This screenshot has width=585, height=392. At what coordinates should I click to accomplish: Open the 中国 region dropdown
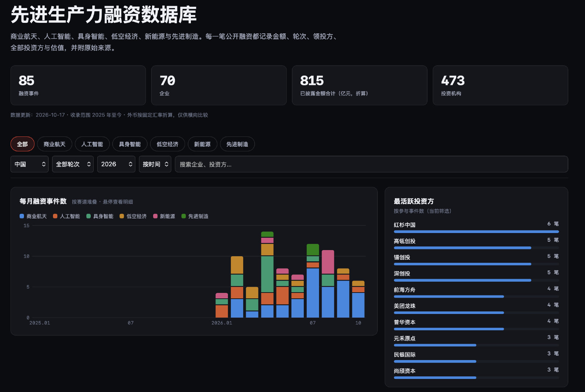[29, 164]
